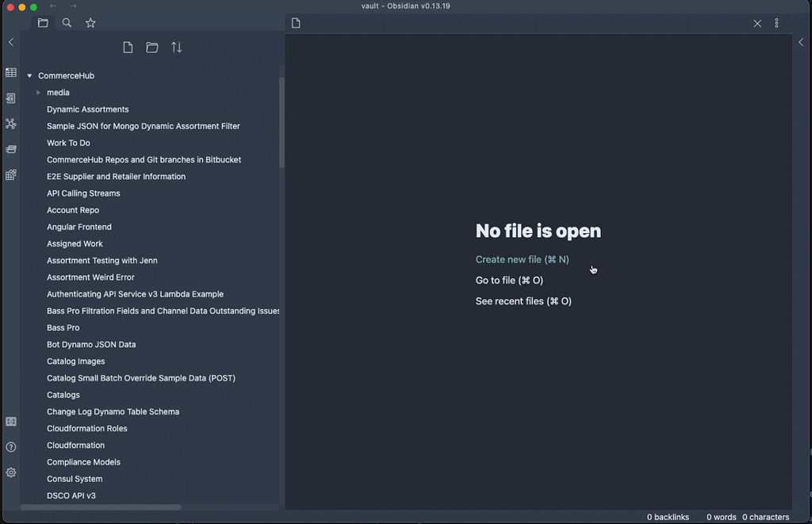Open API Calling Streams note
This screenshot has height=524, width=812.
pyautogui.click(x=83, y=193)
